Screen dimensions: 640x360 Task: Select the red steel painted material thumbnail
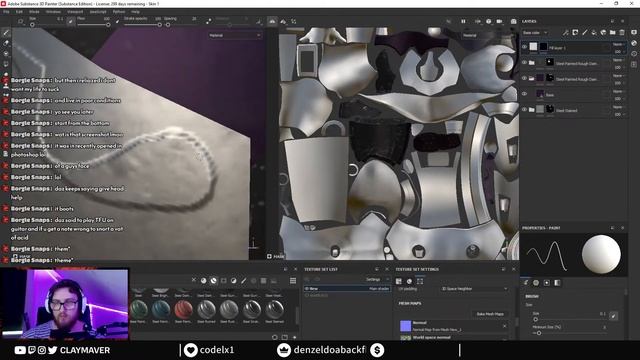click(184, 309)
